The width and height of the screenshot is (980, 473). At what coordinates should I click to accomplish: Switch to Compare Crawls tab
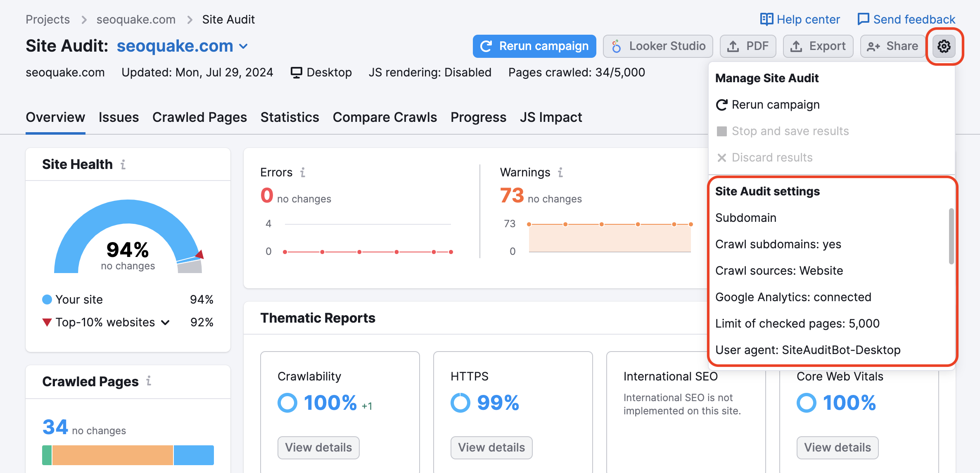coord(384,117)
